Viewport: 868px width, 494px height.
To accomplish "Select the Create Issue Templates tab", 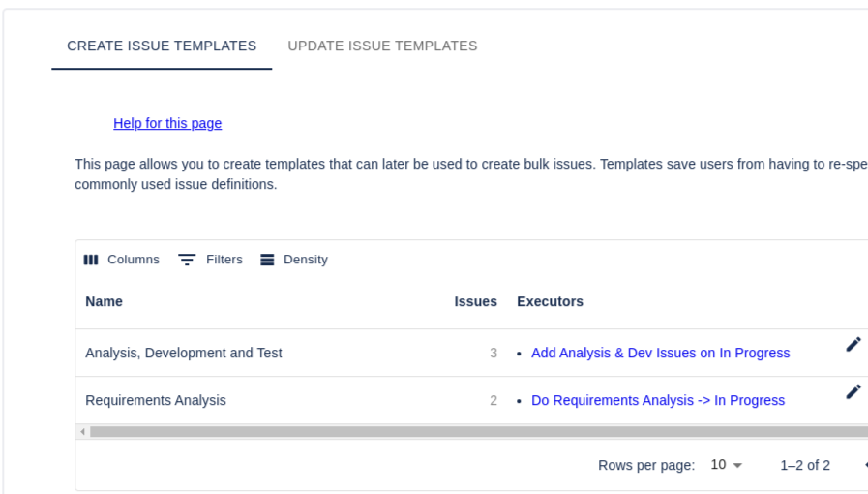I will coord(162,46).
